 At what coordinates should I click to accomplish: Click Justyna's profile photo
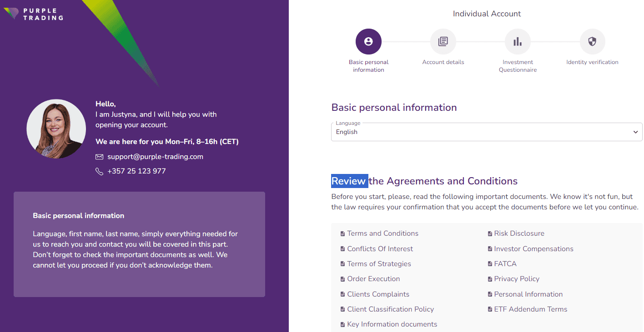tap(56, 129)
